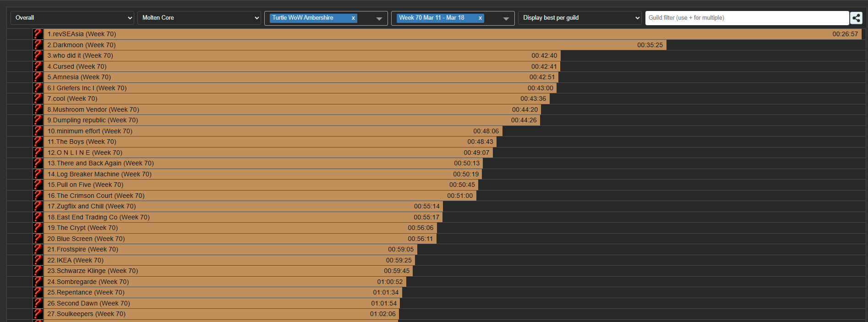Click question mark icon beside cool

[x=38, y=98]
